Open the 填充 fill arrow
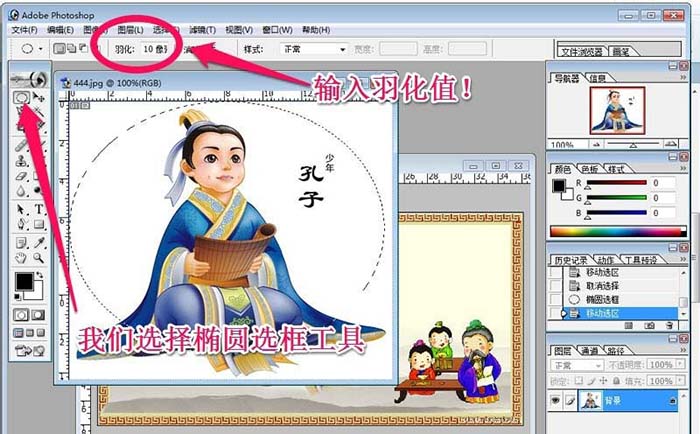700x434 pixels. click(x=680, y=380)
